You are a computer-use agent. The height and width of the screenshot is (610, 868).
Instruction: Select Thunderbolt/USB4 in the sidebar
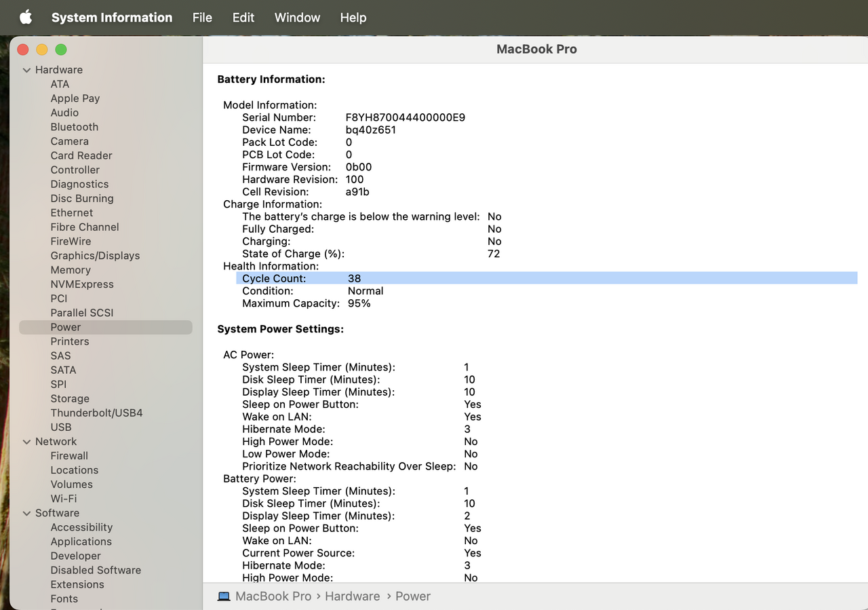(x=96, y=413)
